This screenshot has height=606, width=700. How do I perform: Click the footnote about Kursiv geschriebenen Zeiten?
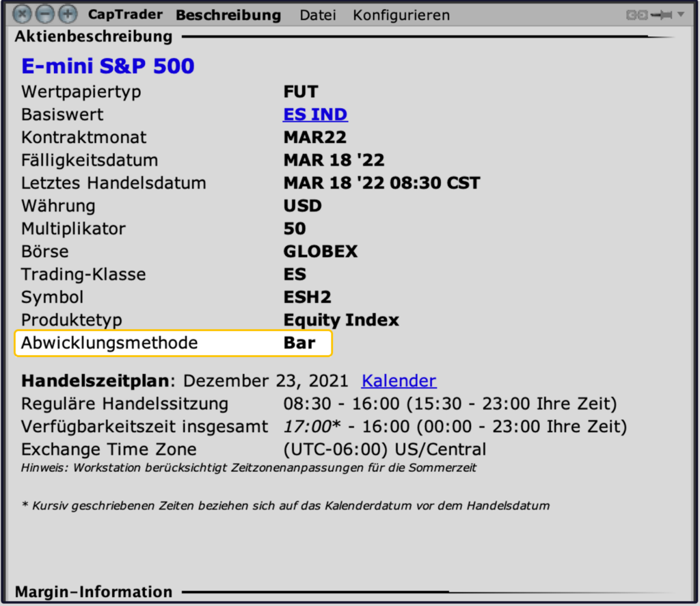coord(286,506)
